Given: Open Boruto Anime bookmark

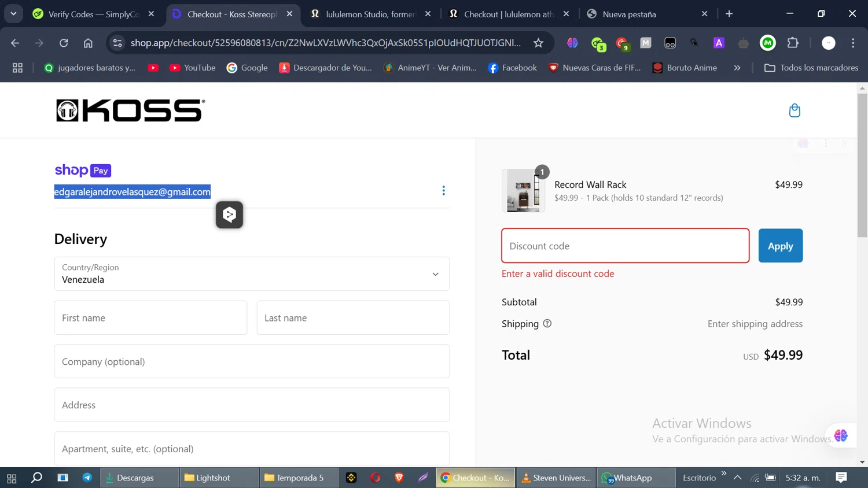Looking at the screenshot, I should (685, 68).
